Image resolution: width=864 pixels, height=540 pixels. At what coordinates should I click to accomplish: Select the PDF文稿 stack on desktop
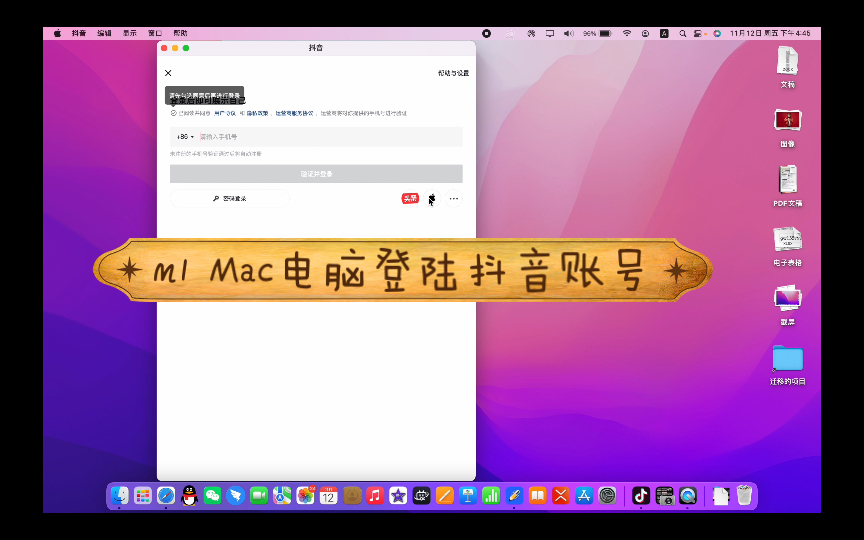[x=787, y=186]
